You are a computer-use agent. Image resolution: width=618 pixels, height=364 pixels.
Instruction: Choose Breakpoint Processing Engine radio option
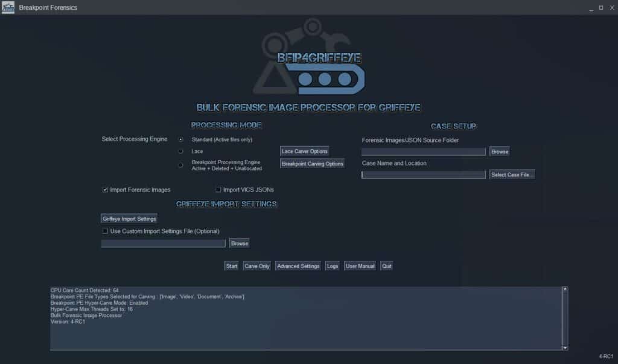tap(180, 165)
